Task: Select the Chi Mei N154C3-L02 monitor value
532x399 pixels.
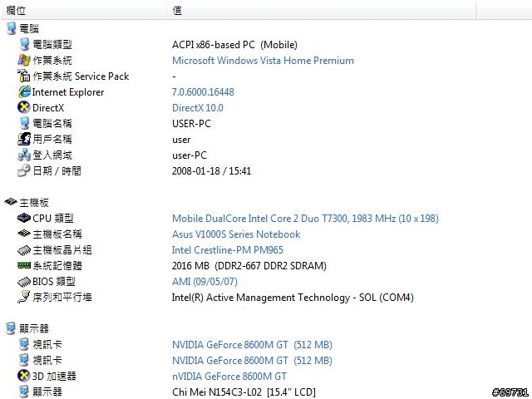Action: tap(244, 392)
